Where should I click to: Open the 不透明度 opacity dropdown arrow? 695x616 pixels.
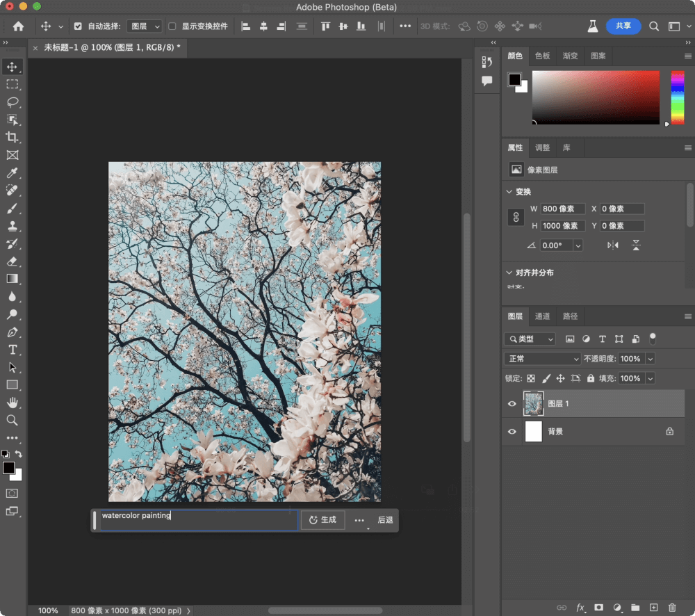pos(651,359)
